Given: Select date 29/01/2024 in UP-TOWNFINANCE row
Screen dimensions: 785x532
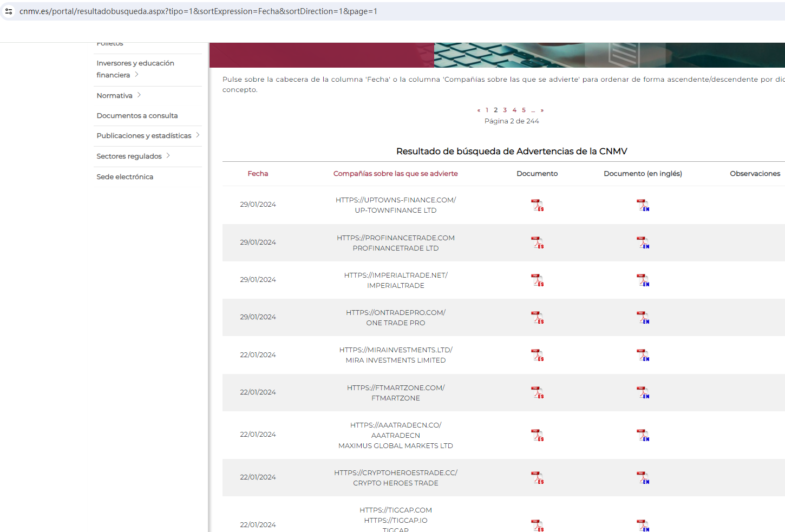Looking at the screenshot, I should pos(258,205).
